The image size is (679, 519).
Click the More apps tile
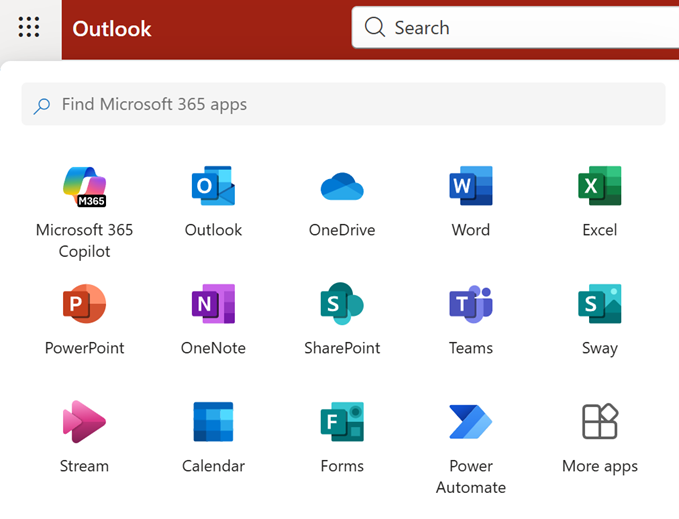pos(599,422)
